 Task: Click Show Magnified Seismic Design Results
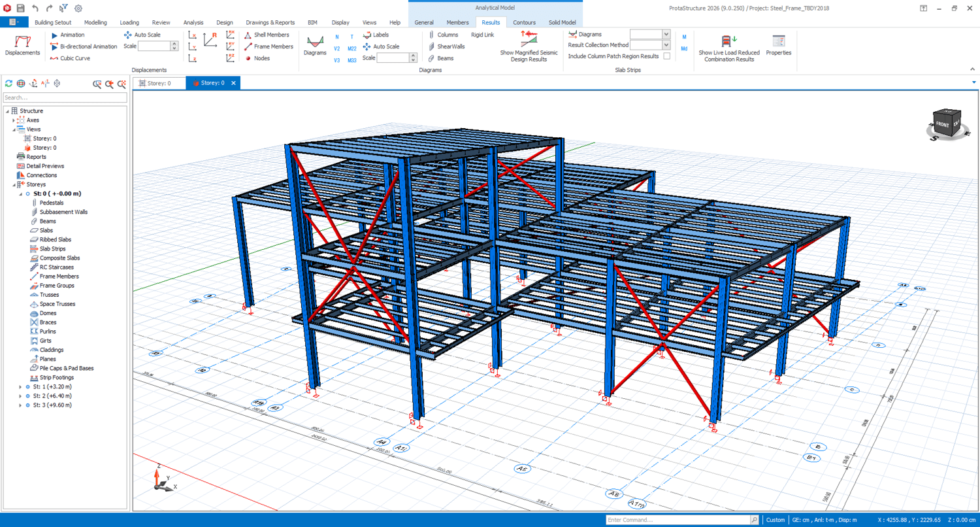click(x=529, y=46)
